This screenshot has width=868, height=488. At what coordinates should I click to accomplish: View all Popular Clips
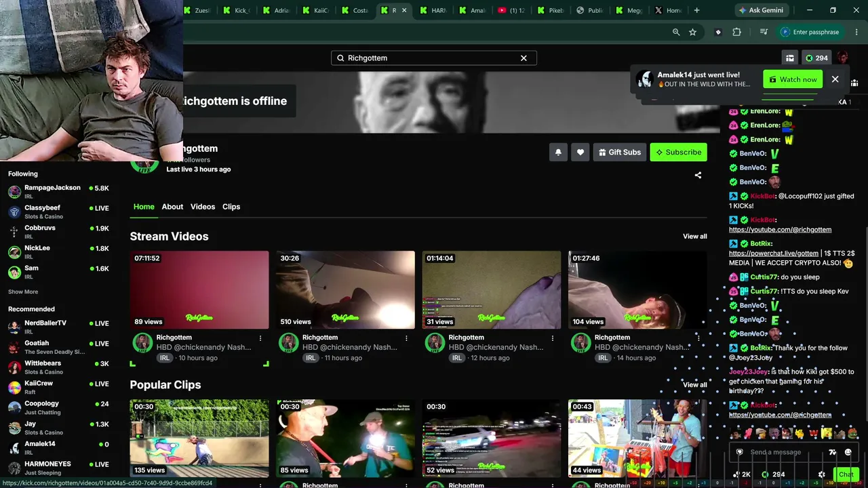coord(695,385)
